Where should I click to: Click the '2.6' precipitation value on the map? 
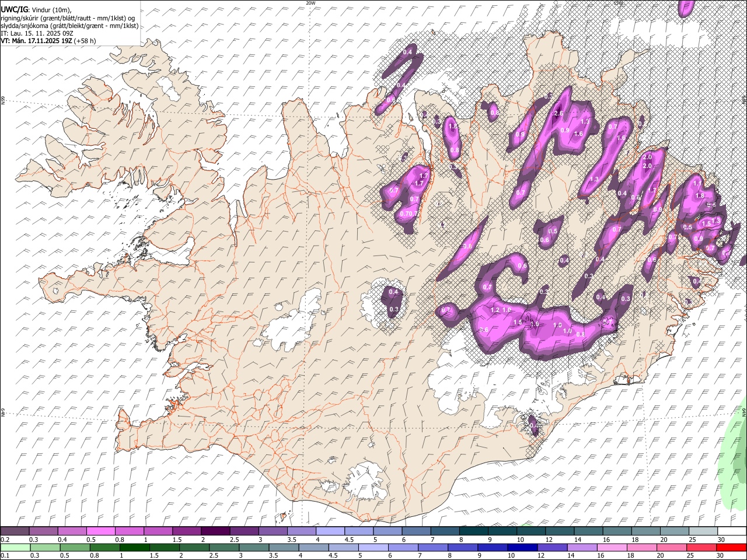tap(558, 113)
